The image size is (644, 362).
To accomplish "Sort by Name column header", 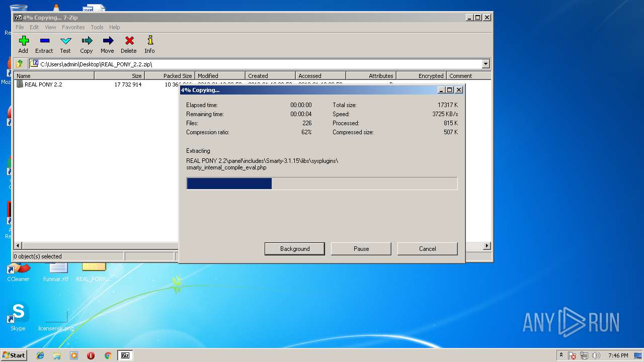I will (x=54, y=76).
